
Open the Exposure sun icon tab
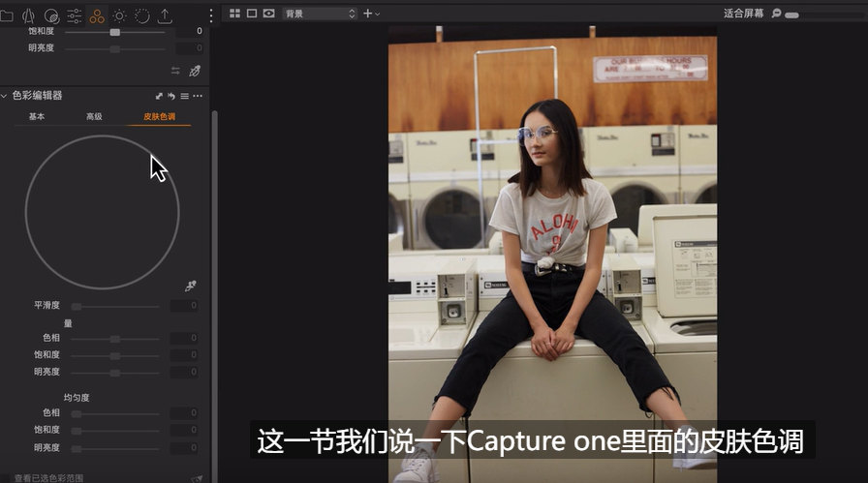tap(119, 15)
